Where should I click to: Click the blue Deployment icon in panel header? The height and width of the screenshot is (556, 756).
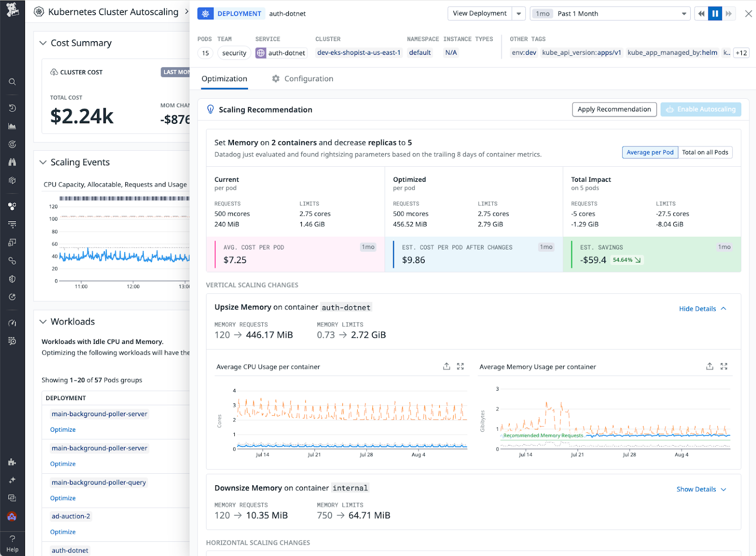pos(205,14)
